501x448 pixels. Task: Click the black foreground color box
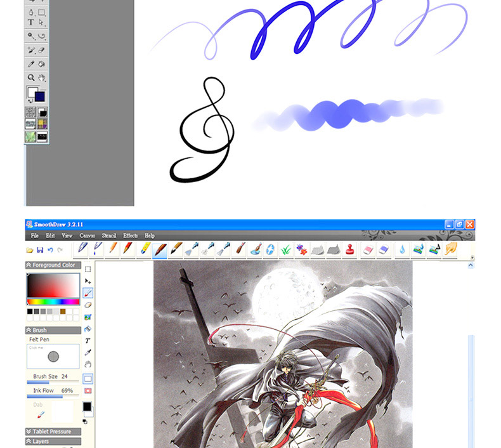[x=87, y=407]
